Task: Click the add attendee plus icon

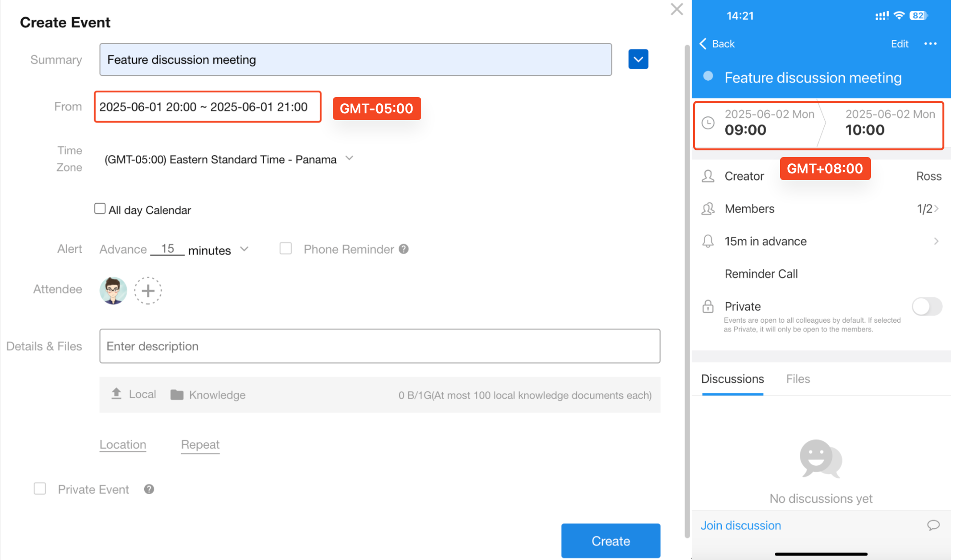Action: click(x=148, y=291)
